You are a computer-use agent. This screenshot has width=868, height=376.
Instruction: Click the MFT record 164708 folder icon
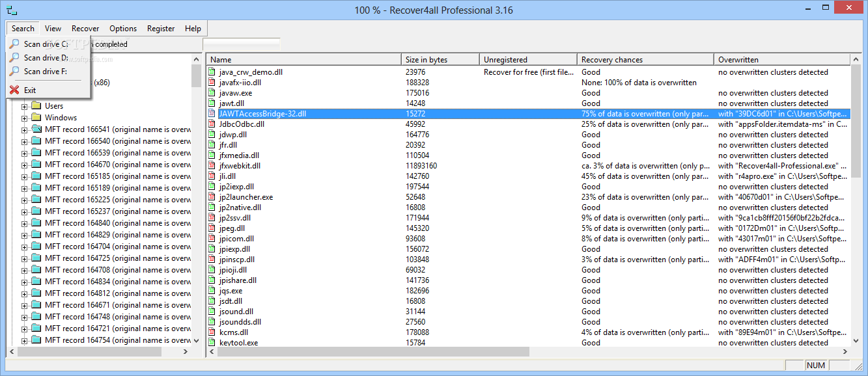tap(36, 270)
